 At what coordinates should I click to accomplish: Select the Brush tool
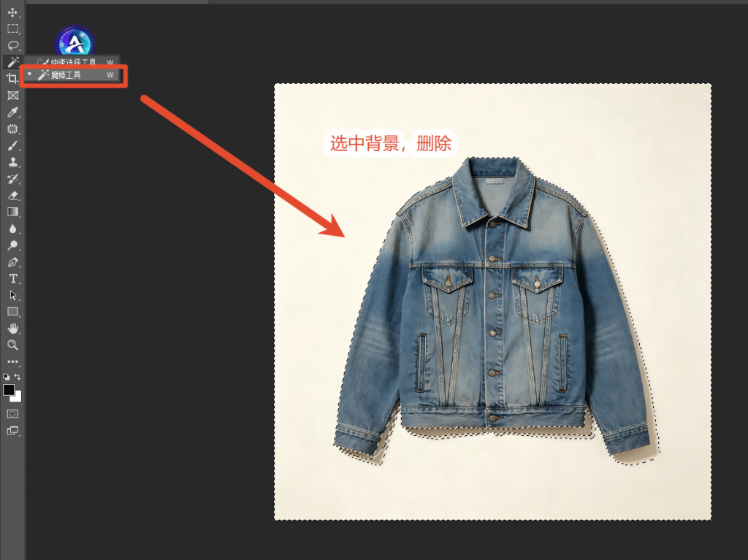click(x=13, y=145)
